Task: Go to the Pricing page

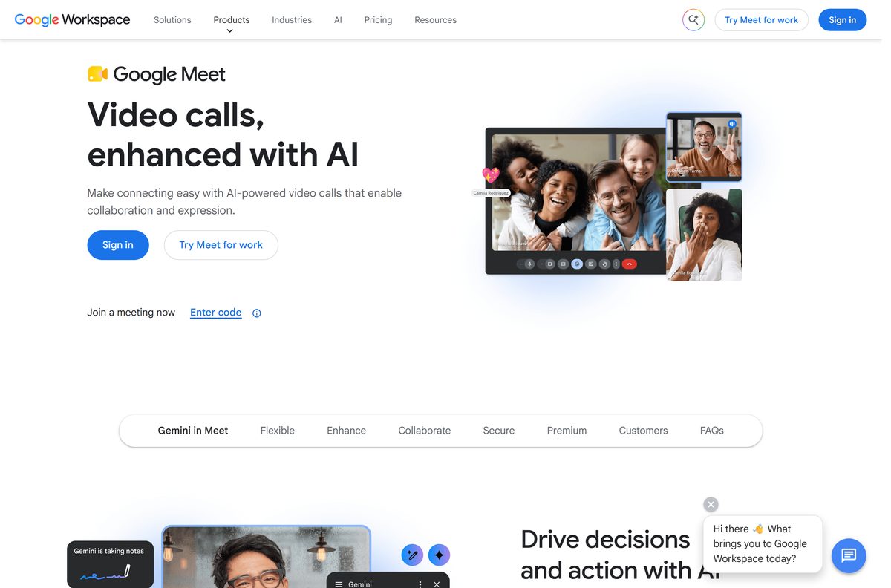Action: [x=378, y=20]
